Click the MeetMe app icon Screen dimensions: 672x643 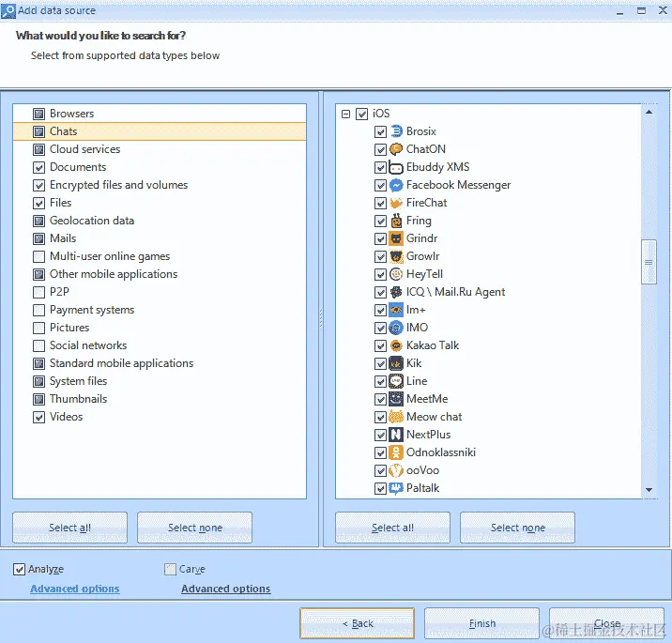coord(396,399)
